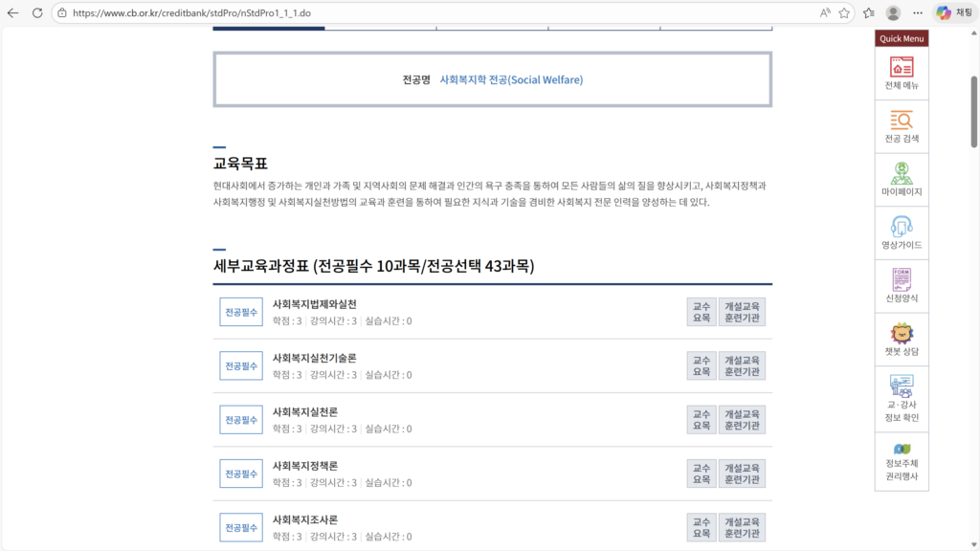
Task: Click the browser back arrow
Action: (x=14, y=12)
